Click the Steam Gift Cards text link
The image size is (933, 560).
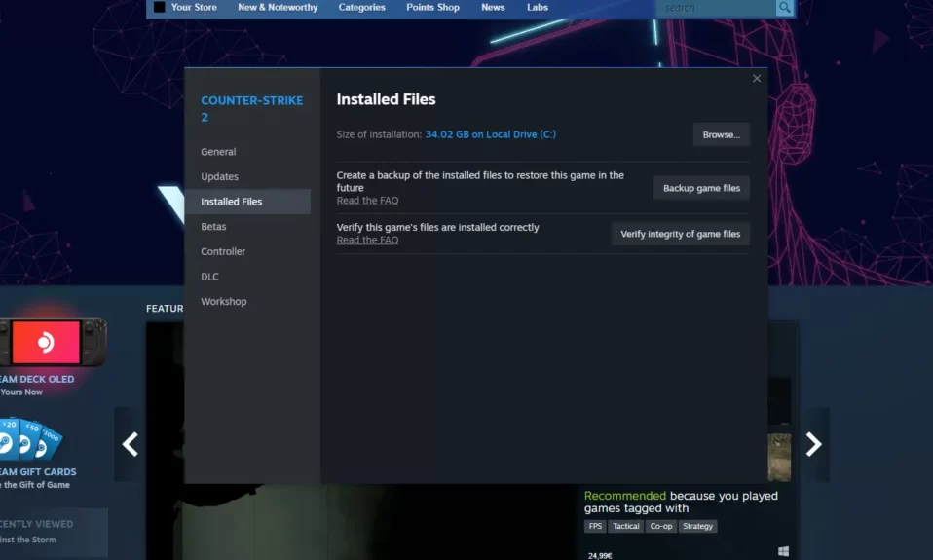[38, 472]
